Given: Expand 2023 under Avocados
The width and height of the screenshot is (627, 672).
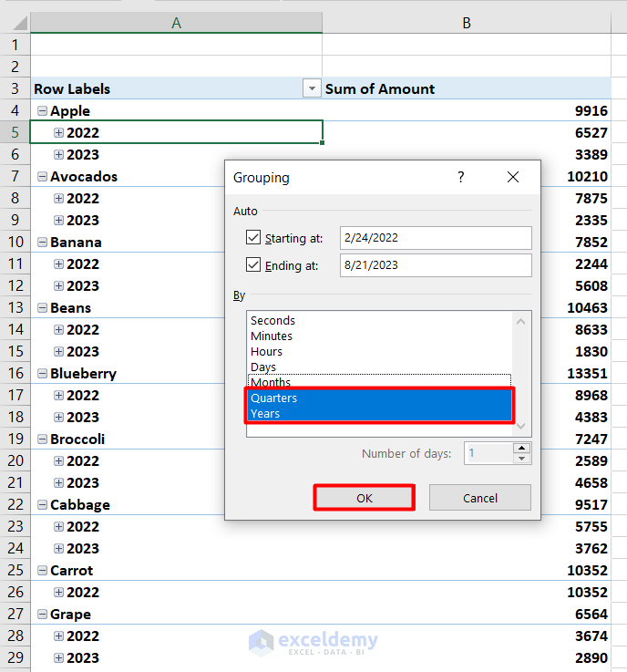Looking at the screenshot, I should [x=58, y=221].
